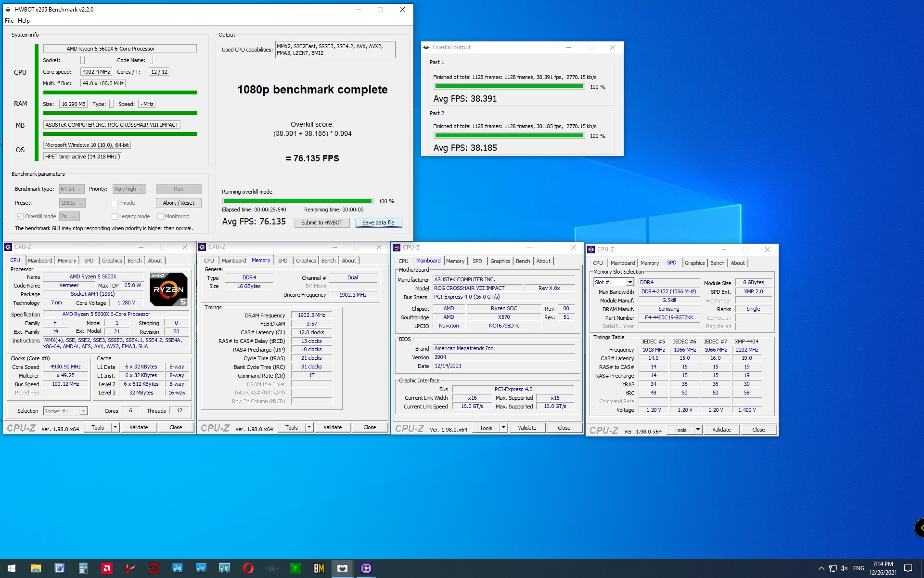Click the title icon of the CPU-Z Memory window
Image resolution: width=924 pixels, height=578 pixels.
coord(203,247)
